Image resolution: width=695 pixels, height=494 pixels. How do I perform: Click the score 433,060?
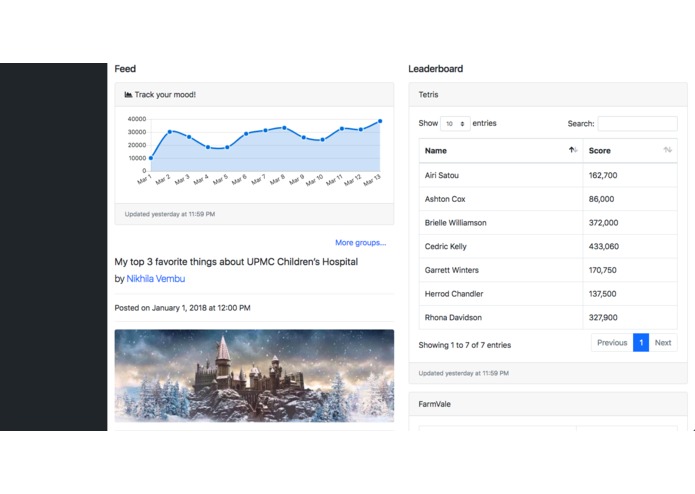click(604, 246)
